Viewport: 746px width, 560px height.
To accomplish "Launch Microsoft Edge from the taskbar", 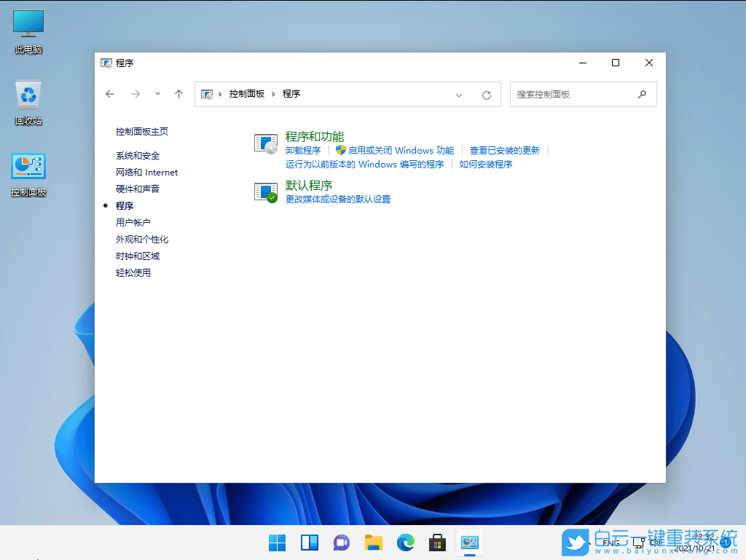I will 405,543.
